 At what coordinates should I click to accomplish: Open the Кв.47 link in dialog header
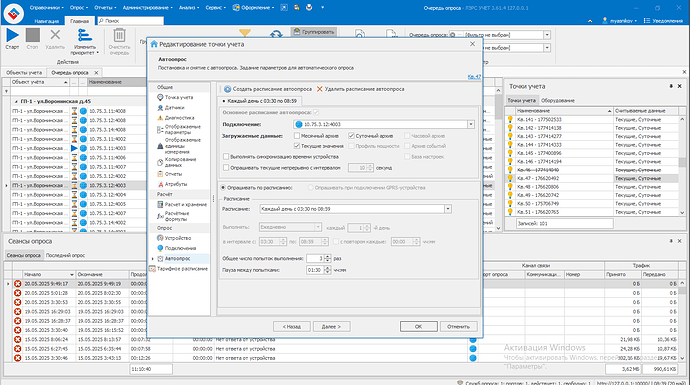point(474,77)
